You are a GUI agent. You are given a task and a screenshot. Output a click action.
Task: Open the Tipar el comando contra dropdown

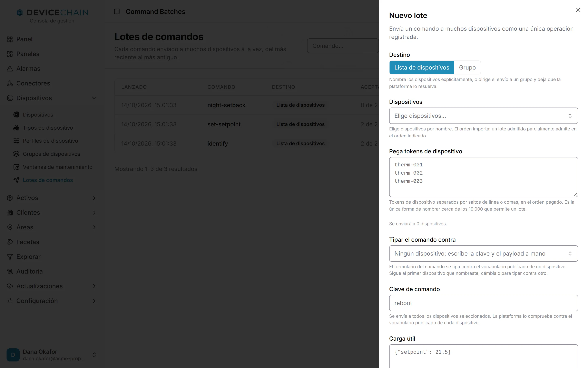tap(483, 254)
